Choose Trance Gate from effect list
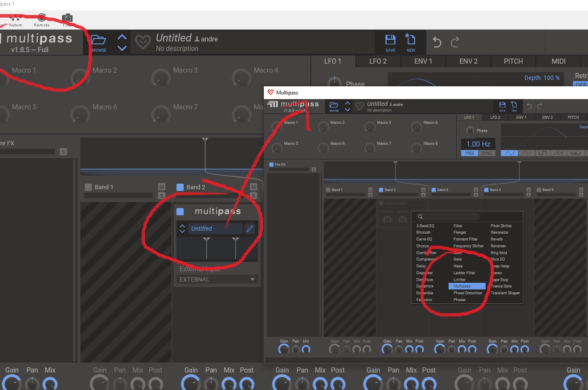 coord(501,286)
